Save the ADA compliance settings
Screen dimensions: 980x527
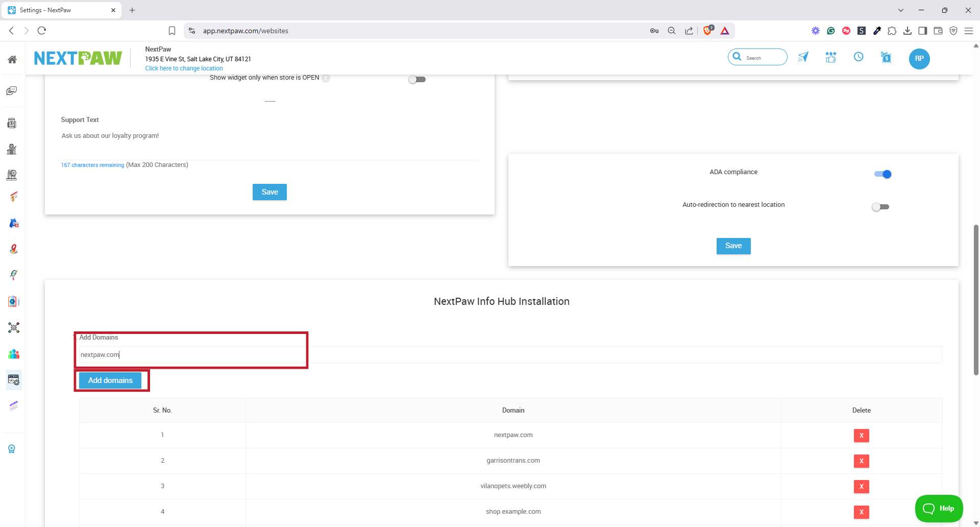(733, 246)
